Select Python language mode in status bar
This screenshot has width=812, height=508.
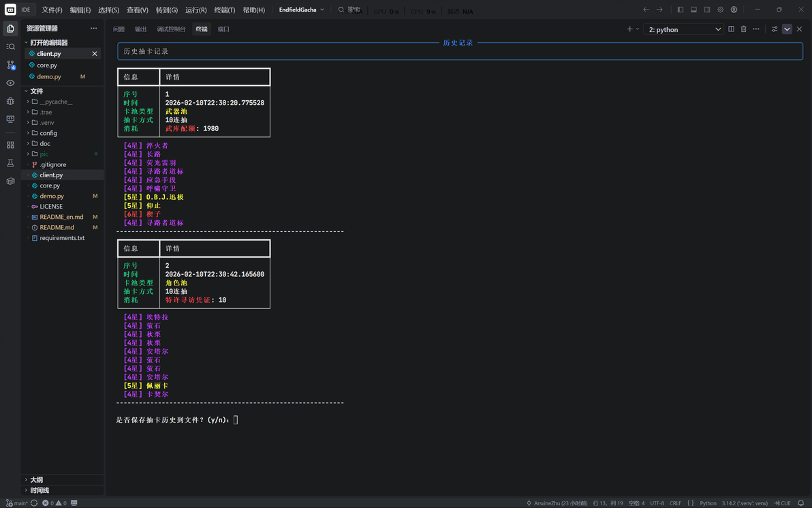point(708,503)
